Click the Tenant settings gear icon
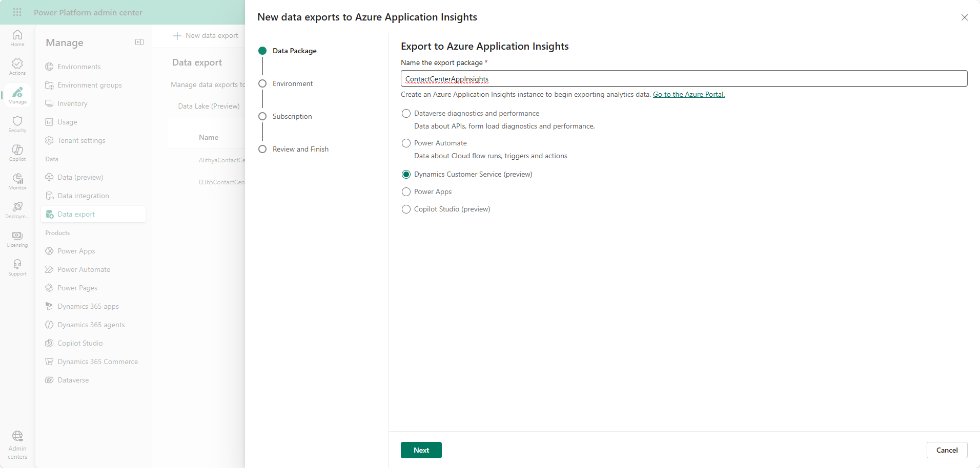980x468 pixels. click(x=49, y=140)
